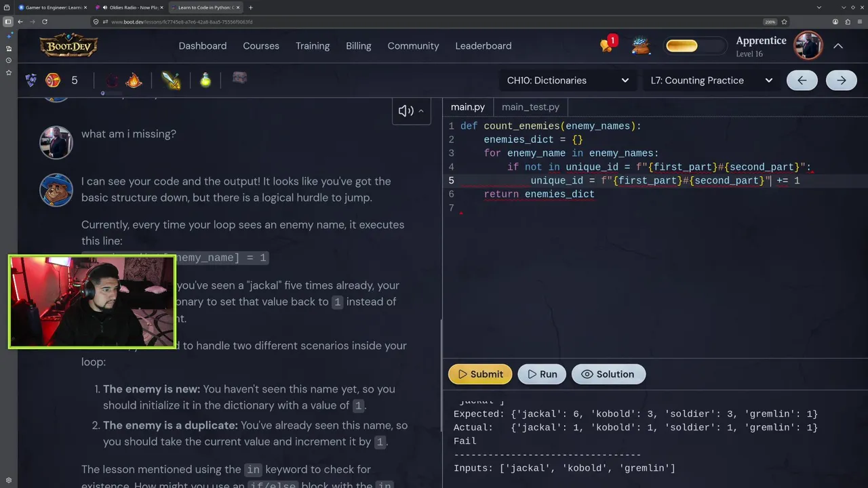Open the Training nav item
Viewport: 868px width, 488px height.
click(313, 46)
